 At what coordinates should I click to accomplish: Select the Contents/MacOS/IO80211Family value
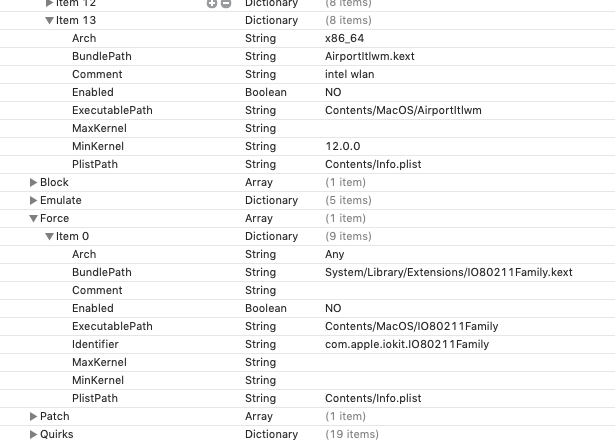tap(411, 326)
